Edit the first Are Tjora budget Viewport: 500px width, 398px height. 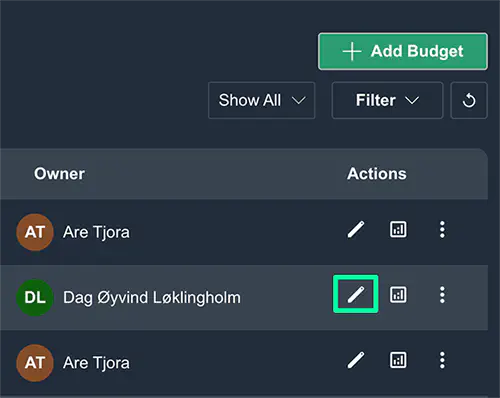point(356,230)
